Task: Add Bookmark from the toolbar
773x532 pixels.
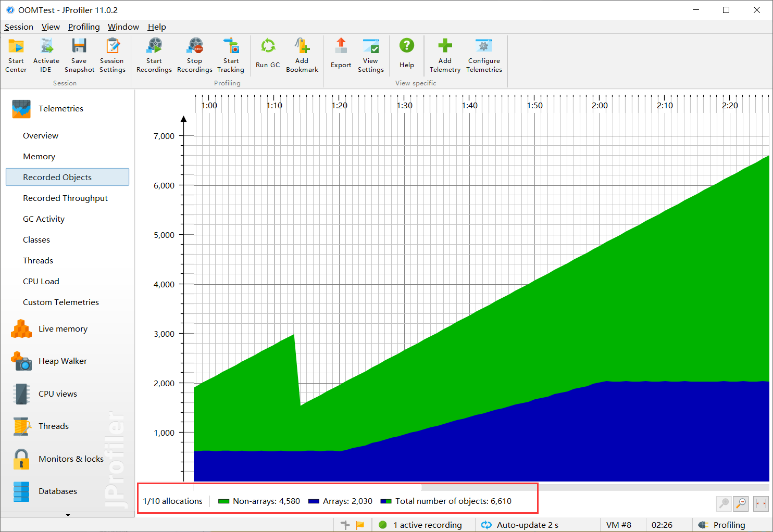Action: [302, 55]
